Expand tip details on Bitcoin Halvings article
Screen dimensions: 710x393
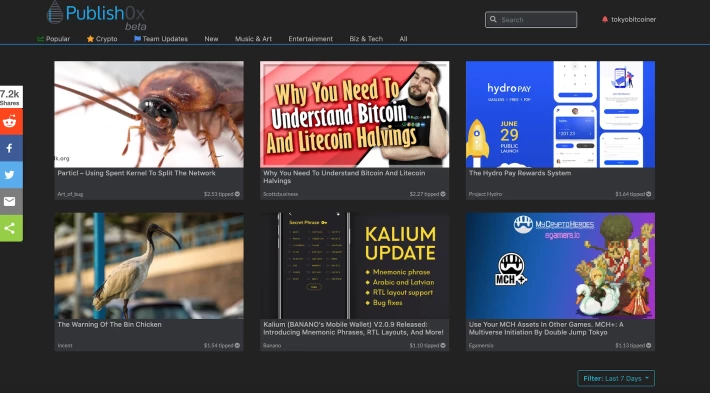pos(443,194)
